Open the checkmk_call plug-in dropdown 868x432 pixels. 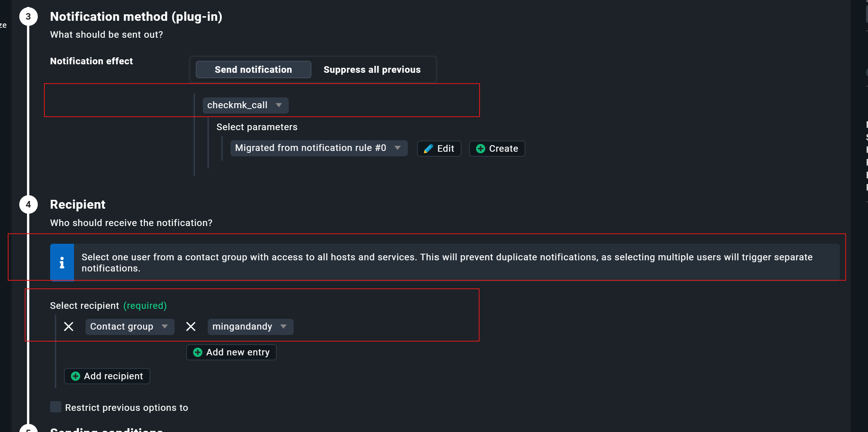point(245,105)
